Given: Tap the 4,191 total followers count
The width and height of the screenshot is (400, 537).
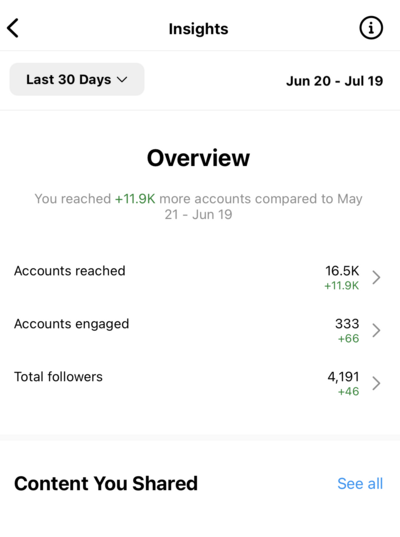Looking at the screenshot, I should point(343,377).
